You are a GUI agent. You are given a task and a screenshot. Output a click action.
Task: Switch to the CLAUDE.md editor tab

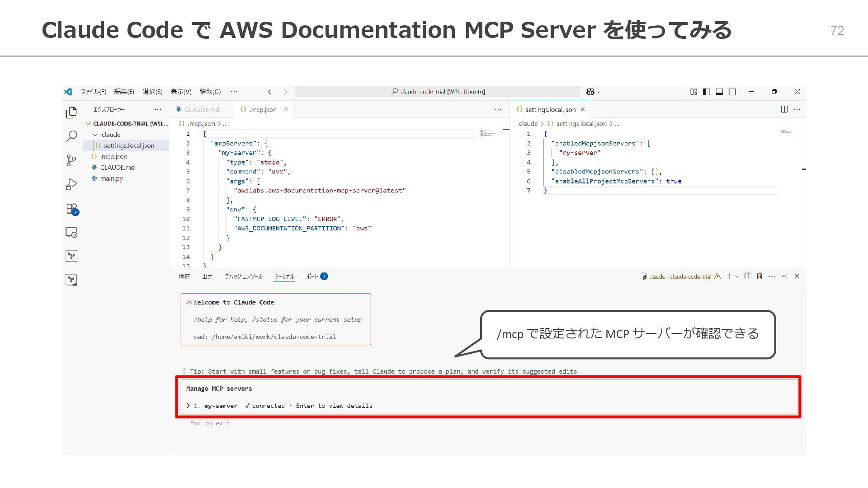pyautogui.click(x=202, y=109)
